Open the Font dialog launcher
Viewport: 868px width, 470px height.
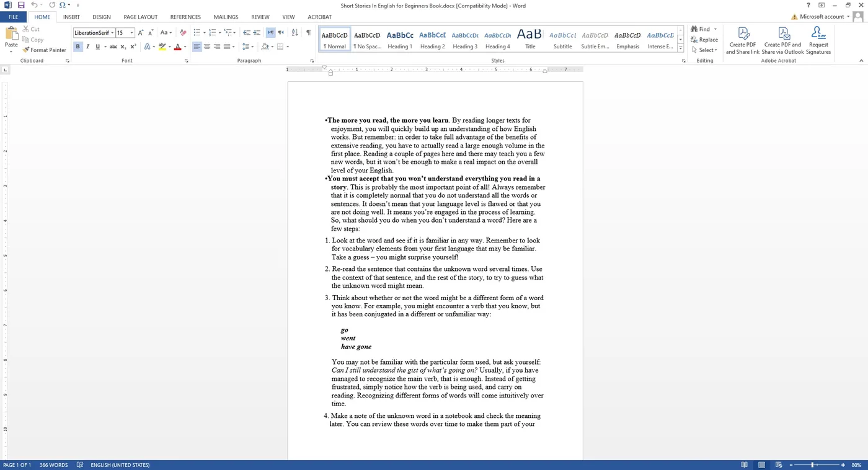186,61
